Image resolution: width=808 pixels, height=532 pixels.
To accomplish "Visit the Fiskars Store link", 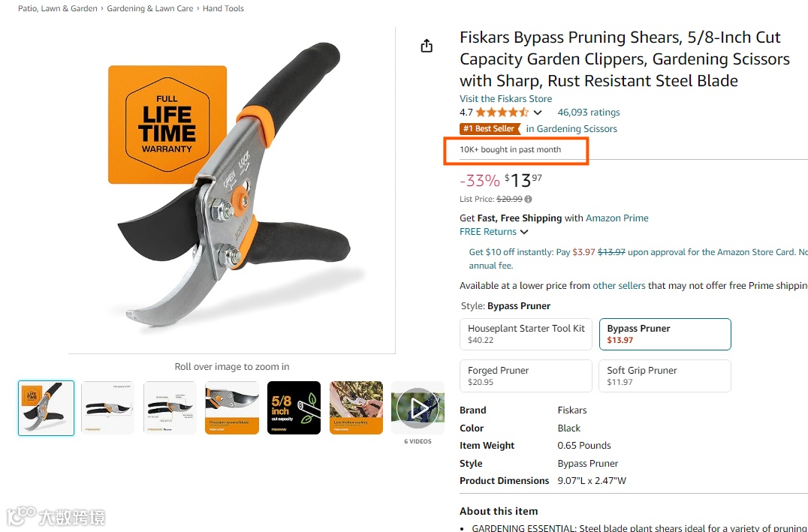I will click(505, 99).
